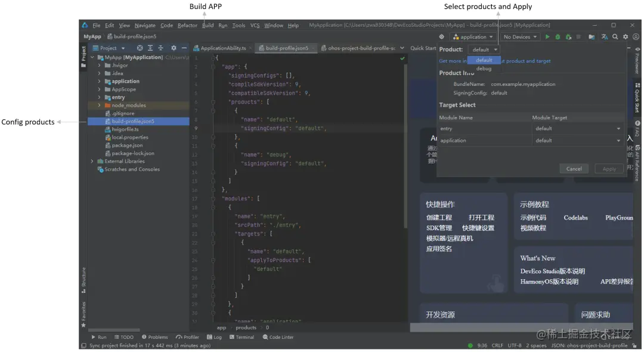This screenshot has width=644, height=352.
Task: Select build-profile.json5 in Project tree
Action: tap(139, 122)
